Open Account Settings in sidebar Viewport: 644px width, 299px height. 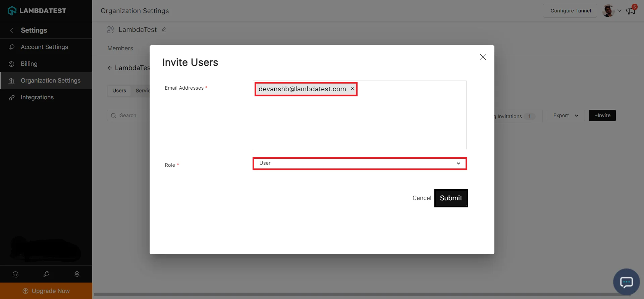(x=44, y=47)
